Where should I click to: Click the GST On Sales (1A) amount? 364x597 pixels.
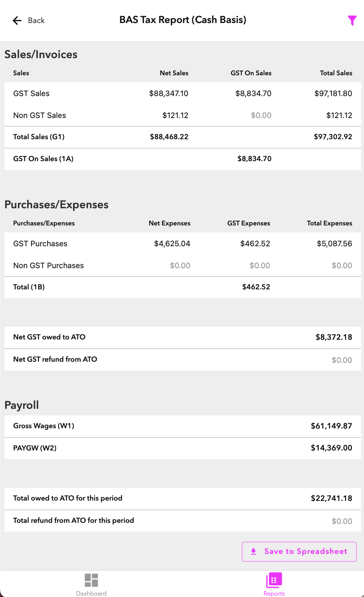pos(254,159)
